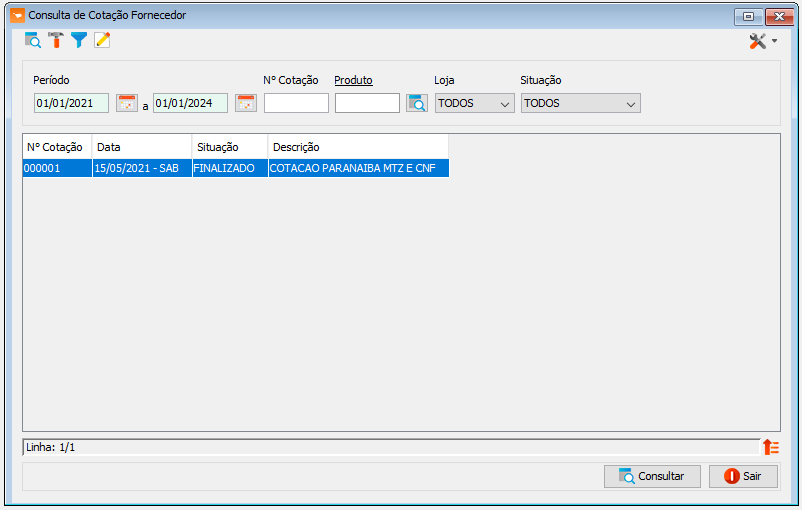Click the start date field 01/01/2021
Image resolution: width=802 pixels, height=510 pixels.
point(71,103)
